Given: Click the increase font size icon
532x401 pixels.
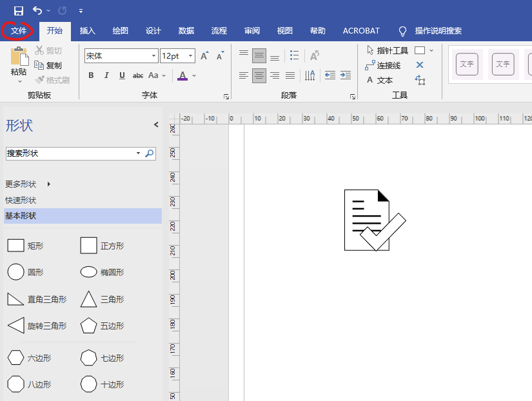Looking at the screenshot, I should pyautogui.click(x=204, y=55).
